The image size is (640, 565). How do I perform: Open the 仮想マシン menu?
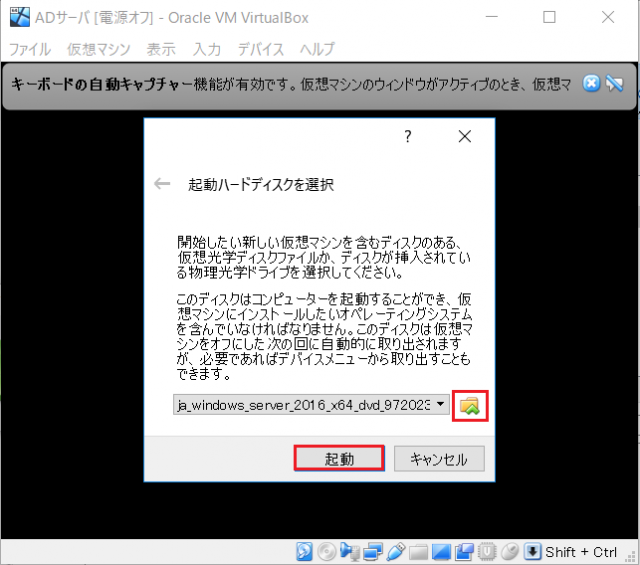coord(99,49)
